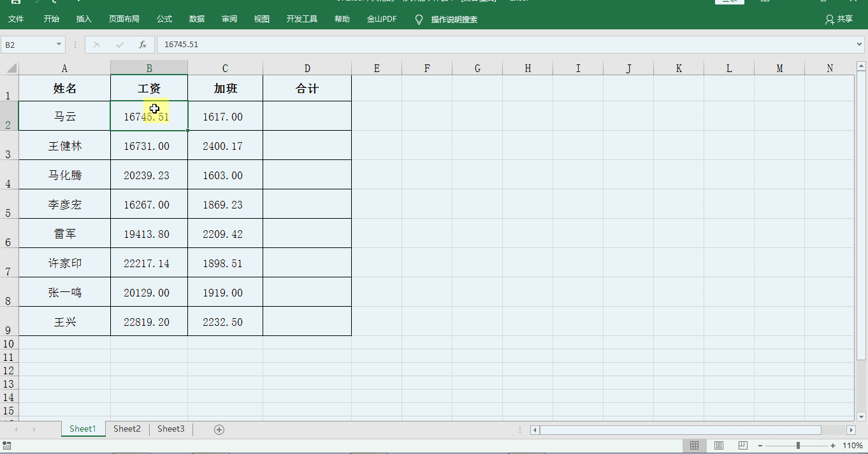Click the macro record status bar icon
Viewport: 868px width, 454px height.
[6, 446]
